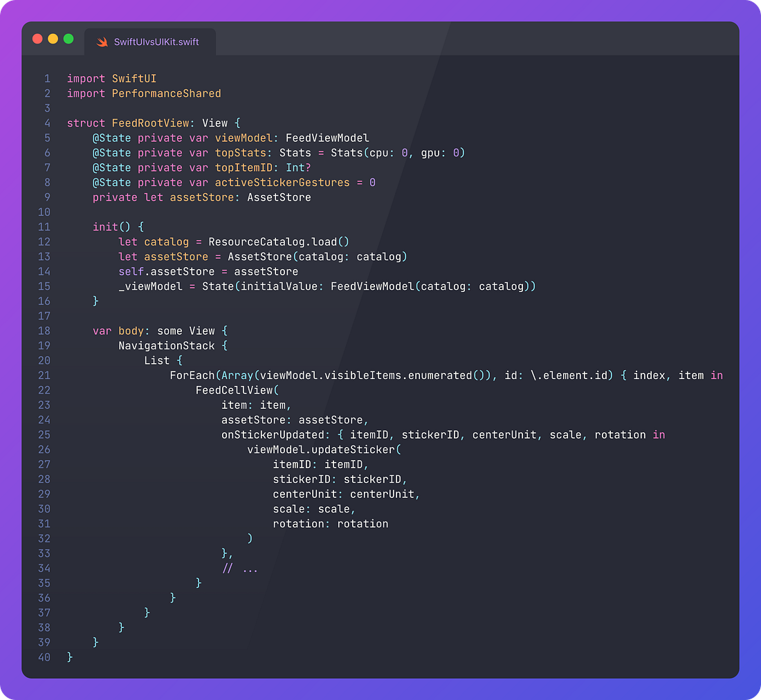This screenshot has width=761, height=700.
Task: Click 'assetStore: assetStore,' on line 24
Action: [295, 420]
